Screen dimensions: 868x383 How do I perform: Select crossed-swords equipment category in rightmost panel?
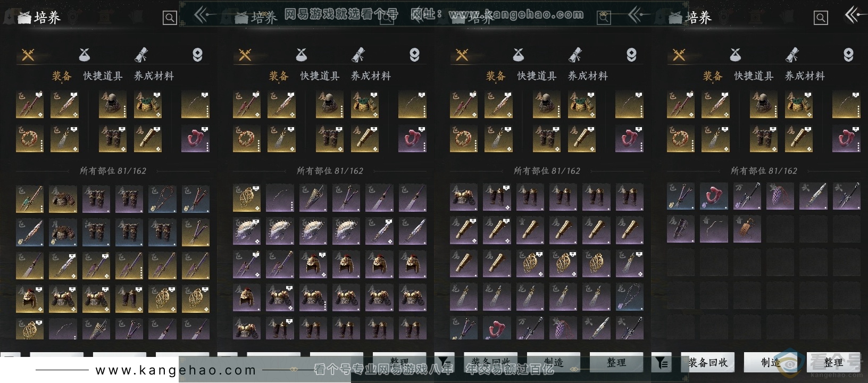pos(679,55)
